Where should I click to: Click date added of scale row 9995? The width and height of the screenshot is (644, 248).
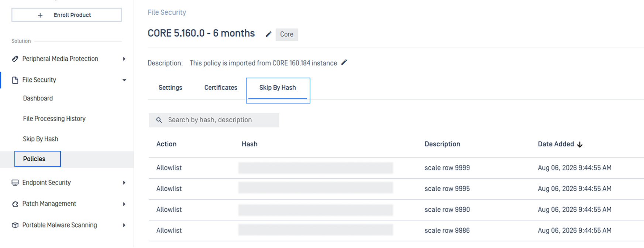click(x=575, y=188)
